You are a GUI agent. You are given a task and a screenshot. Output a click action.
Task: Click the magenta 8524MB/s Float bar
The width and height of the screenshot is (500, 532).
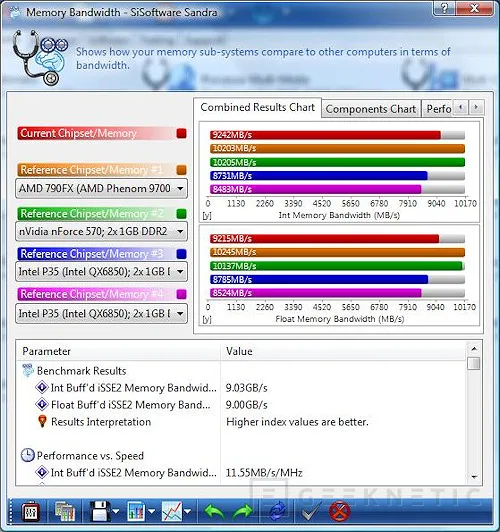315,293
